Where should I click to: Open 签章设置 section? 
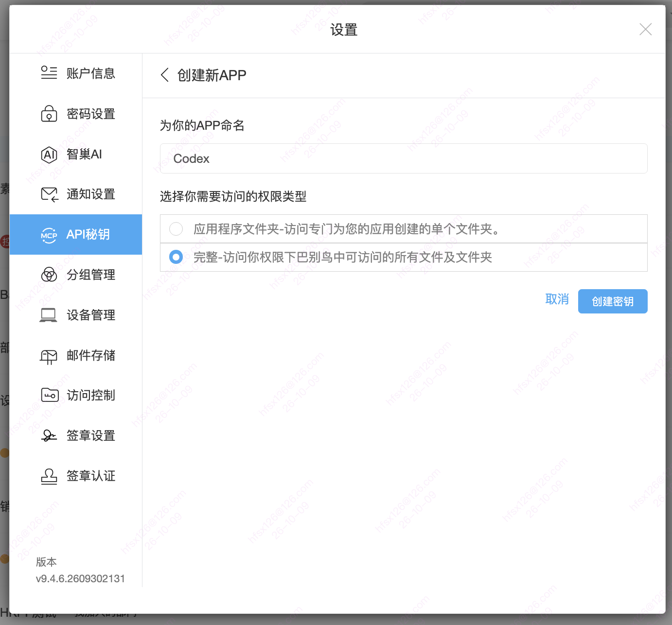[76, 435]
